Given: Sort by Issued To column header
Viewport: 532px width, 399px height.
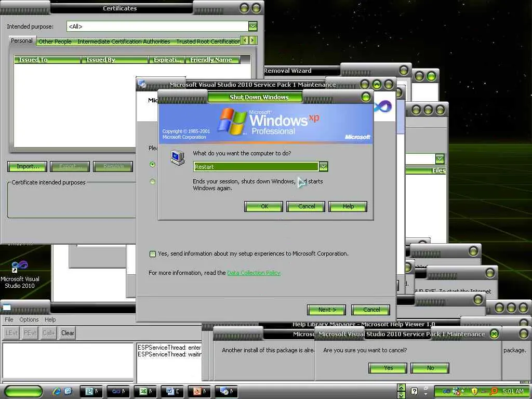Looking at the screenshot, I should pyautogui.click(x=47, y=60).
